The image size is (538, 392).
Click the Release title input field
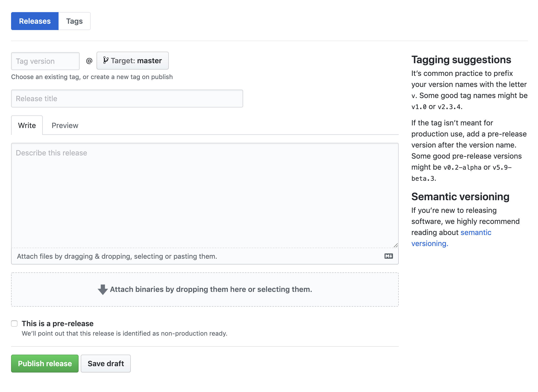click(127, 99)
